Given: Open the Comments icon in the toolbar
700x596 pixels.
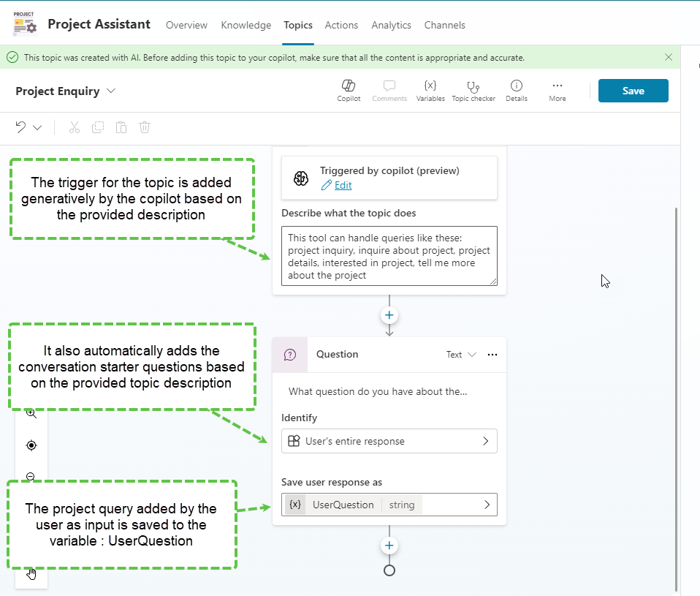Looking at the screenshot, I should click(389, 90).
